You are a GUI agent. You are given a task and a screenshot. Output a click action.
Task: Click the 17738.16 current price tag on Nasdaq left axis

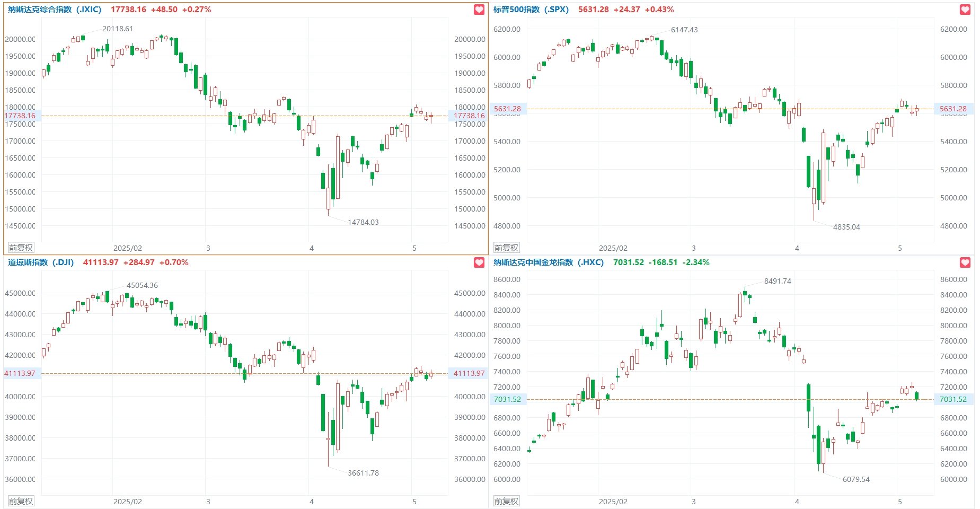(20, 116)
